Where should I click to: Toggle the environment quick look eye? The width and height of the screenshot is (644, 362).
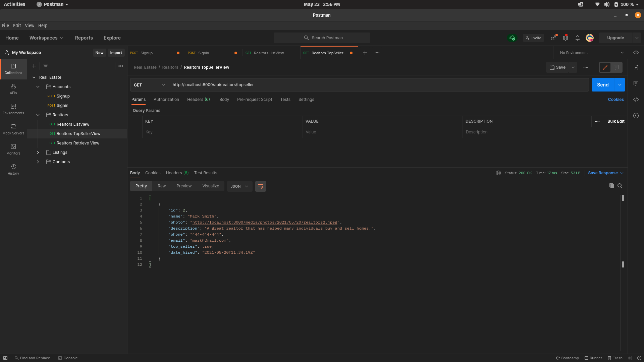(x=636, y=53)
